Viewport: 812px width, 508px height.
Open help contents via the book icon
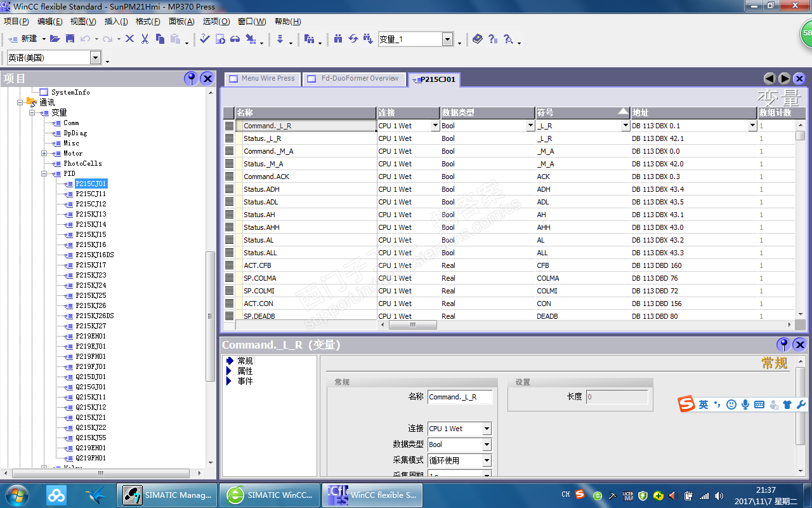pyautogui.click(x=478, y=39)
